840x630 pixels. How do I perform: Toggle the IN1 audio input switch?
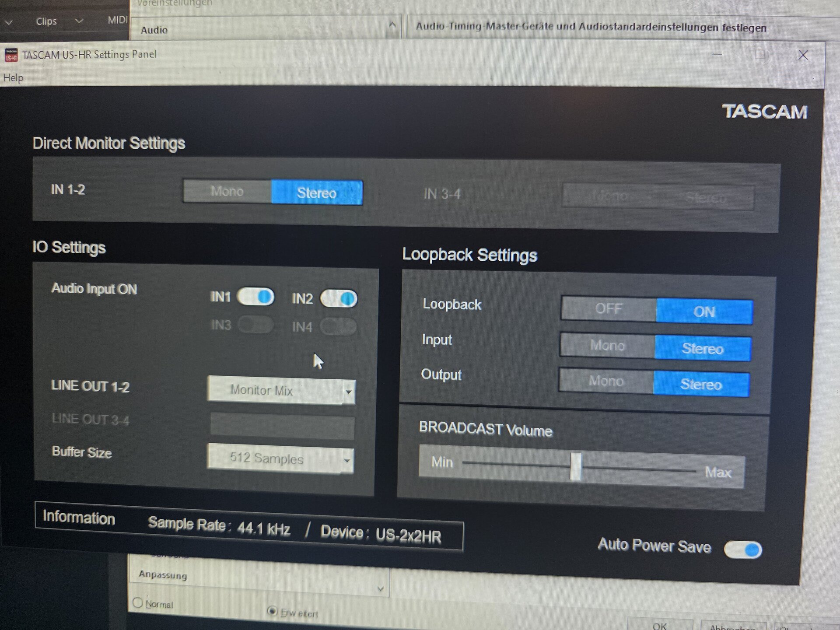(256, 297)
